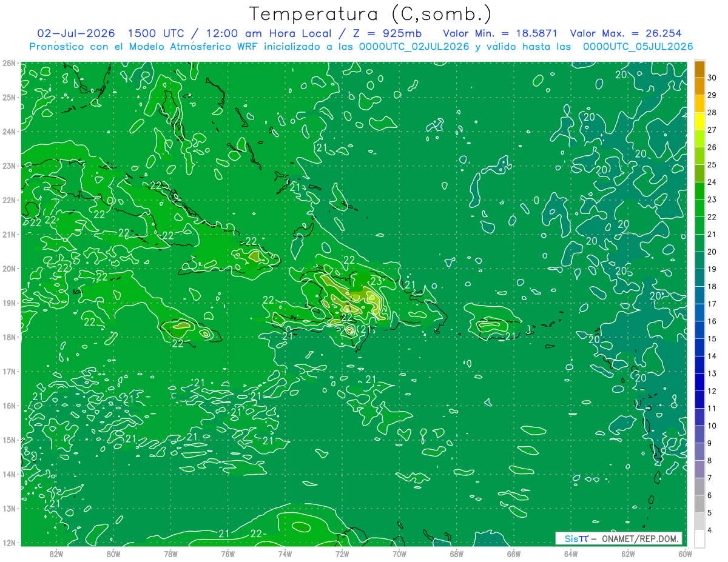Click the "Sisπ" logo text
728x562 pixels.
pos(576,538)
